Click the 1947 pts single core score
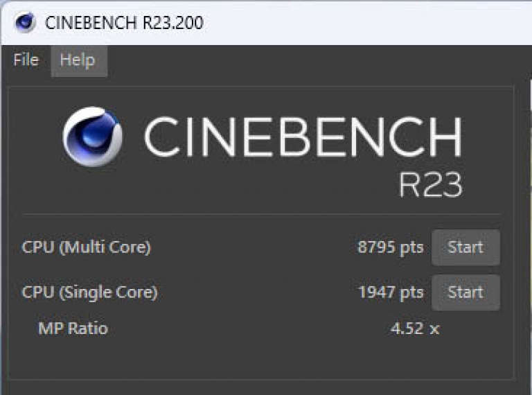Viewport: 532px width, 395px height. tap(391, 292)
